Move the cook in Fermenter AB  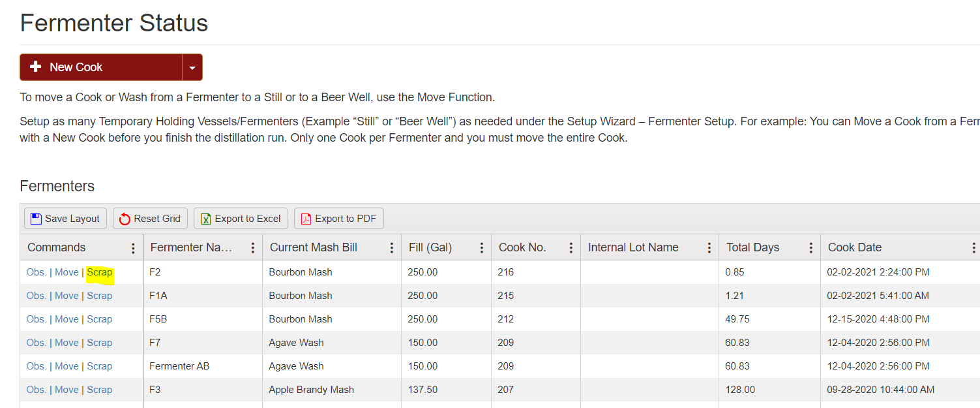coord(67,366)
